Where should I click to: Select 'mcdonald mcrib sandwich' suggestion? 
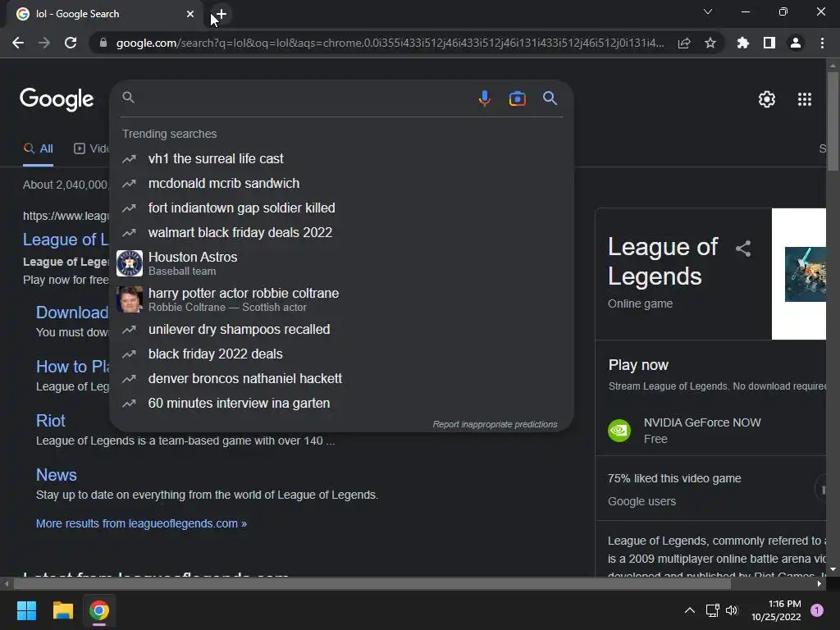(x=342, y=183)
